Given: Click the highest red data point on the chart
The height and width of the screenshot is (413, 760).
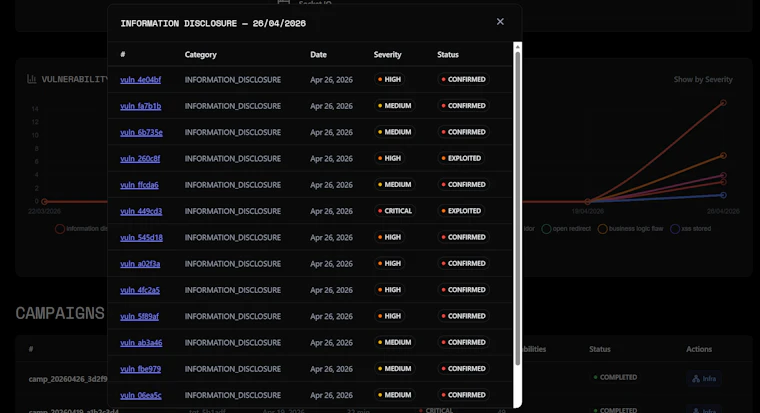Looking at the screenshot, I should [x=723, y=103].
